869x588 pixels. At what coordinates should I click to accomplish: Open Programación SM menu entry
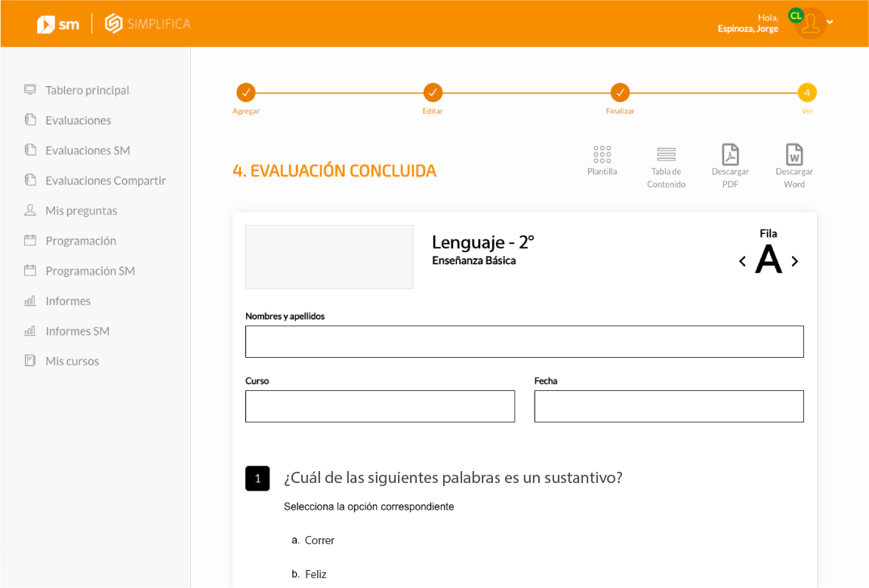[91, 271]
